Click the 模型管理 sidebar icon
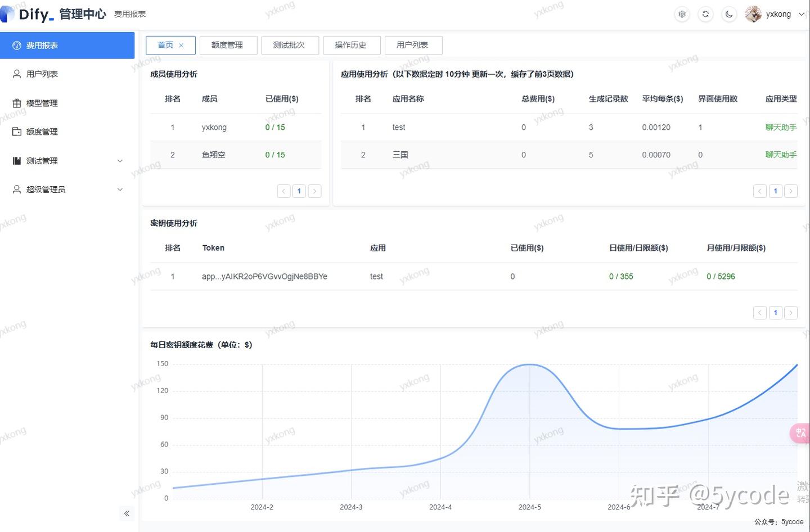This screenshot has width=810, height=532. tap(16, 103)
